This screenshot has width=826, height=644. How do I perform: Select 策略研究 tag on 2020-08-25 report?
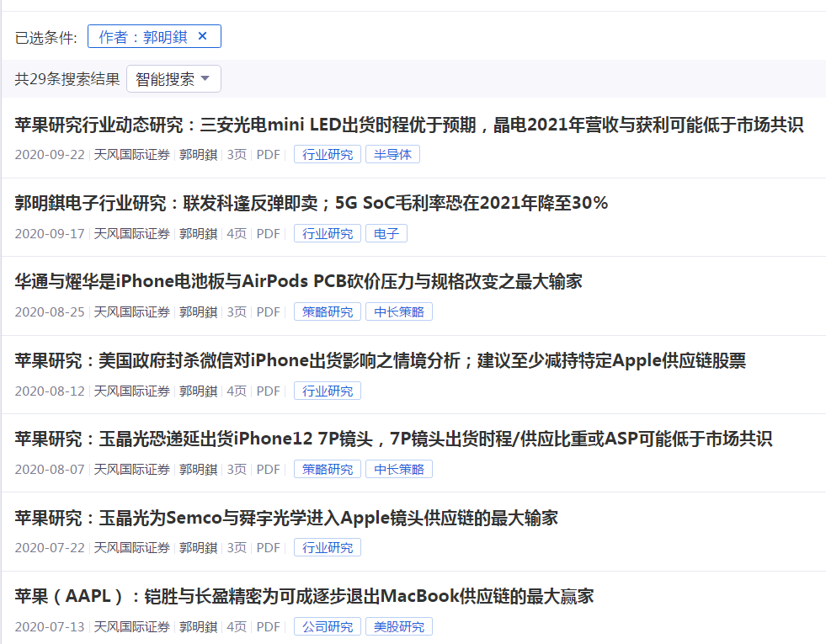[x=328, y=311]
